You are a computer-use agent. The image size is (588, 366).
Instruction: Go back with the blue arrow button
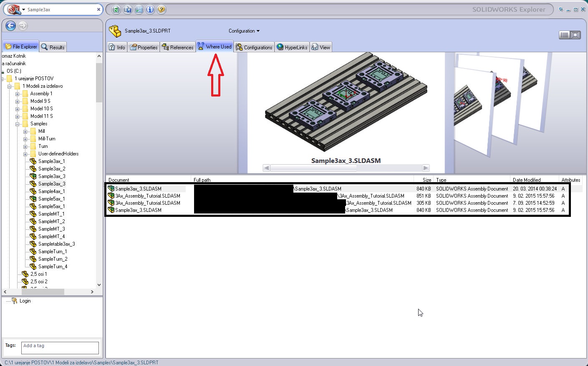coord(11,26)
